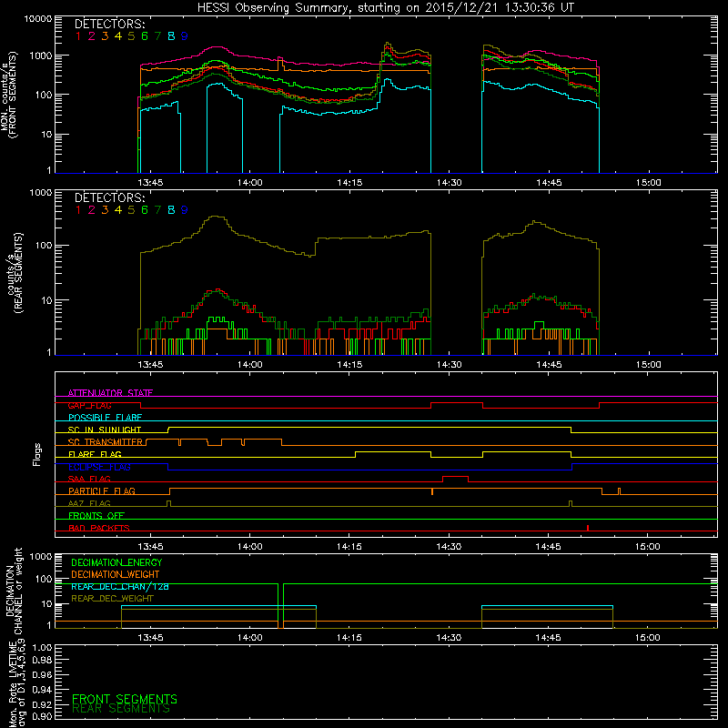This screenshot has height=728, width=728.
Task: Click 14:00 under the rear segments plot
Action: pos(249,365)
